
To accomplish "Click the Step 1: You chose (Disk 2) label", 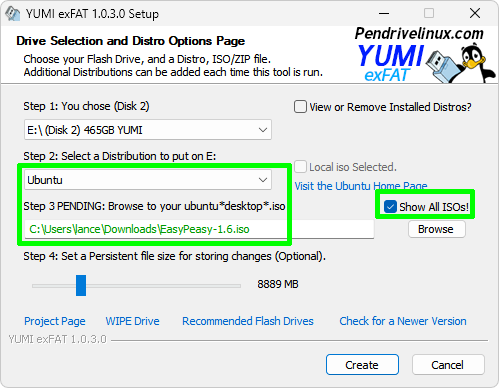I will pos(86,106).
